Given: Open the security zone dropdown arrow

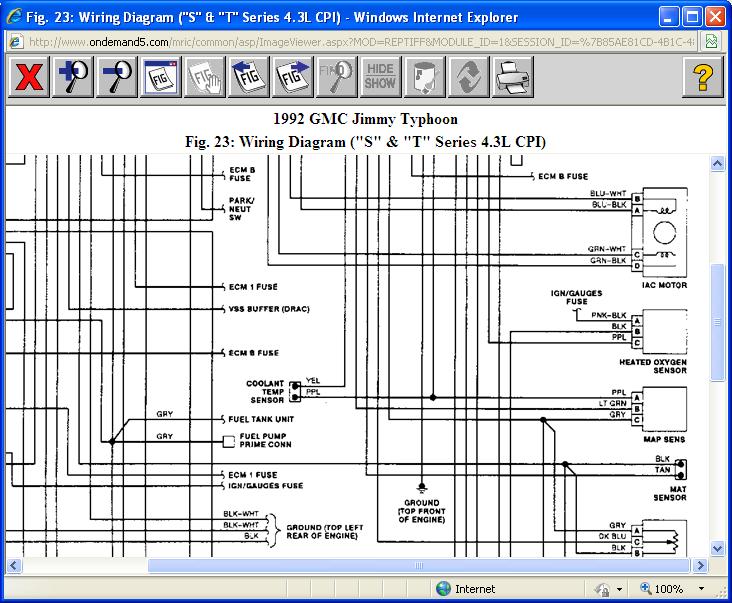Looking at the screenshot, I should [620, 590].
